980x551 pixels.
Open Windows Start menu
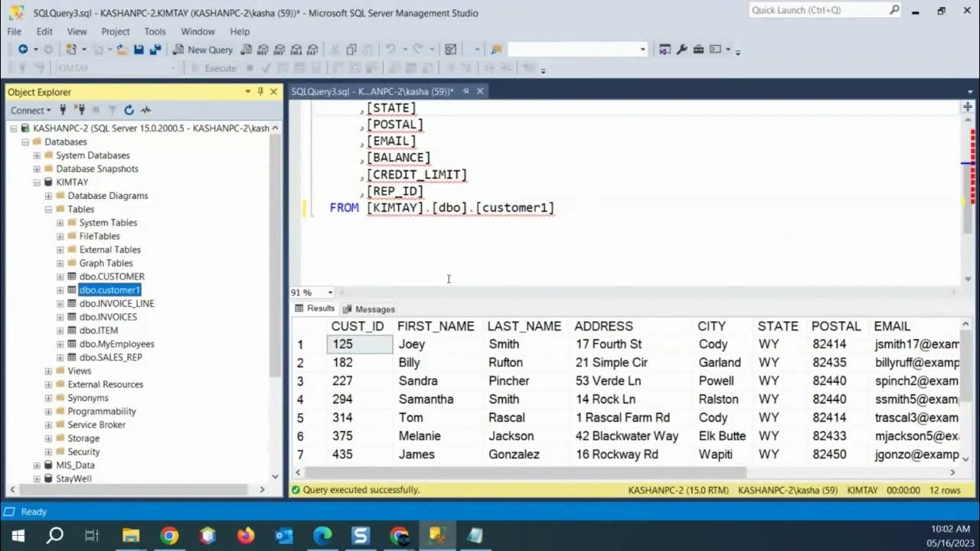[18, 536]
